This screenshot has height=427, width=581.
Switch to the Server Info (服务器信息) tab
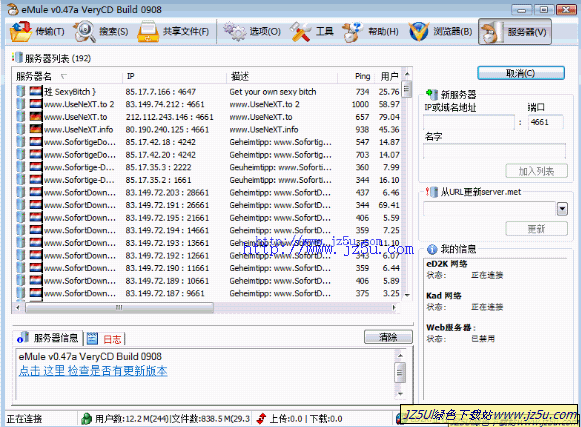pos(48,338)
